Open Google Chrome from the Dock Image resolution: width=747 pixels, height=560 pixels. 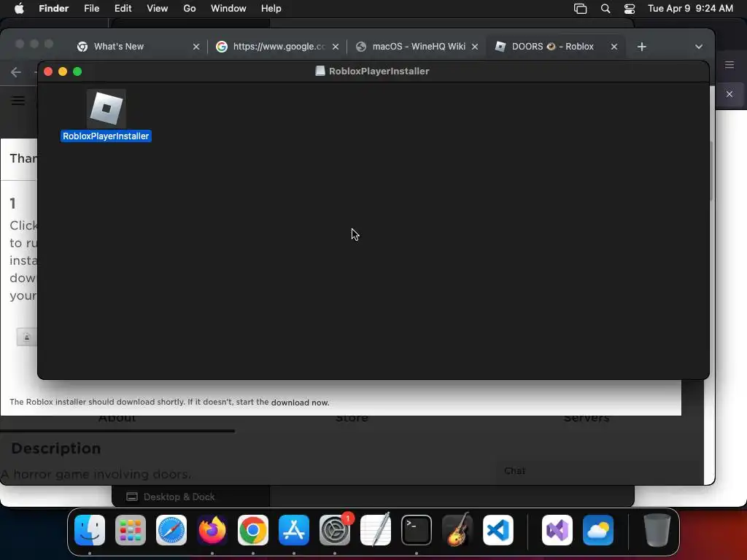pyautogui.click(x=253, y=530)
